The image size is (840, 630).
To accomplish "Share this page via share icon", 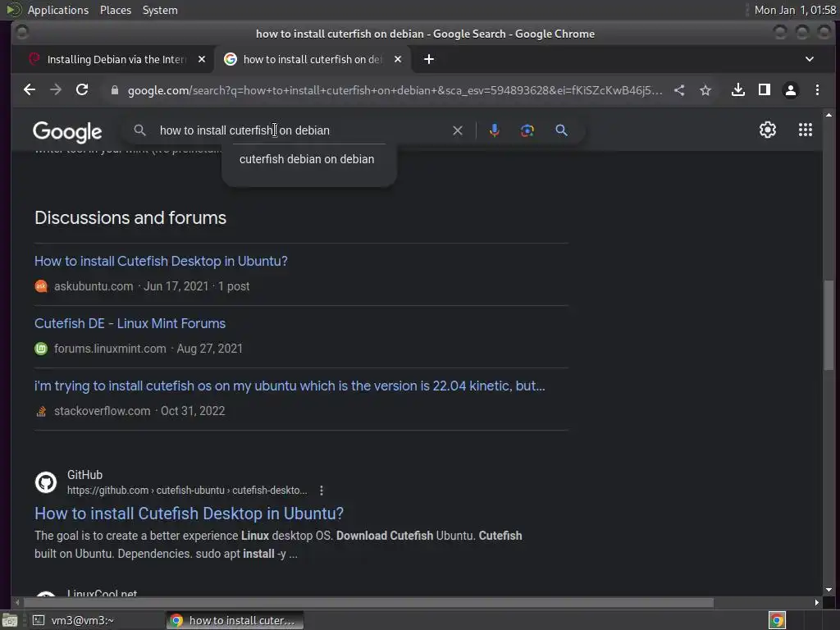I will pyautogui.click(x=679, y=90).
